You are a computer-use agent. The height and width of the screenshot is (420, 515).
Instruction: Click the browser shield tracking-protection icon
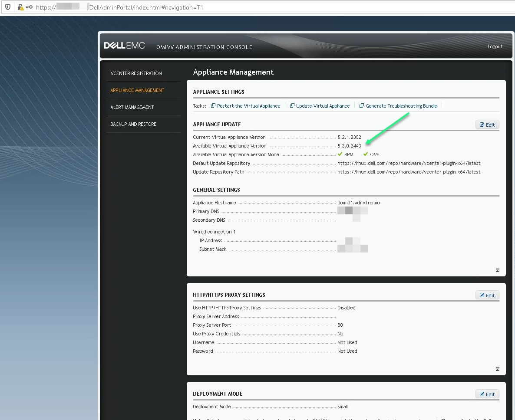tap(8, 7)
